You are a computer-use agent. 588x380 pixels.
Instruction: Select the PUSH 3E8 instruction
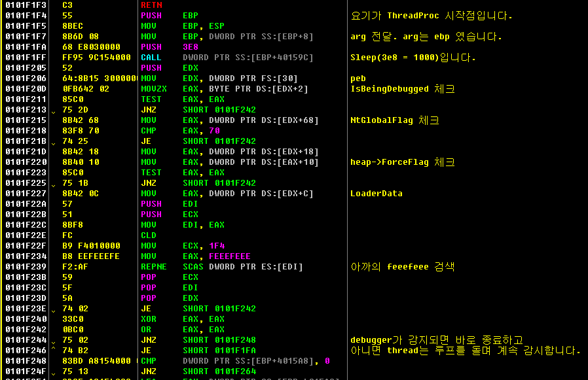pyautogui.click(x=170, y=47)
